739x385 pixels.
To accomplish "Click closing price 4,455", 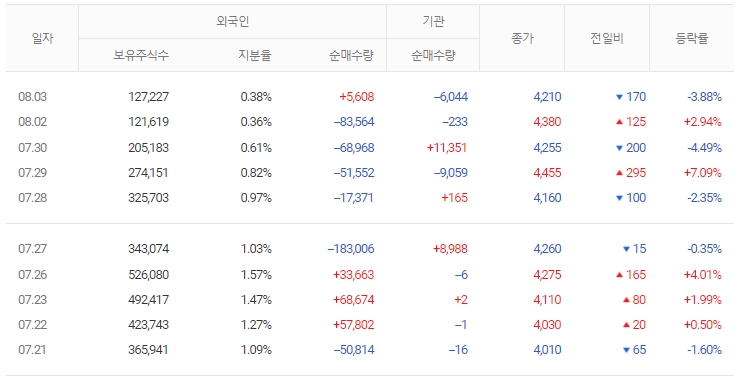I will click(547, 172).
